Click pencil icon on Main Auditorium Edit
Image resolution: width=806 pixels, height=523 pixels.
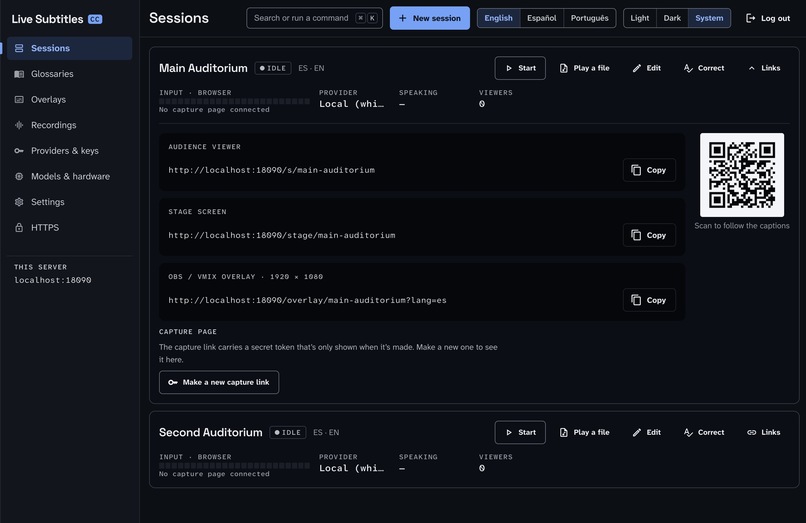[637, 68]
